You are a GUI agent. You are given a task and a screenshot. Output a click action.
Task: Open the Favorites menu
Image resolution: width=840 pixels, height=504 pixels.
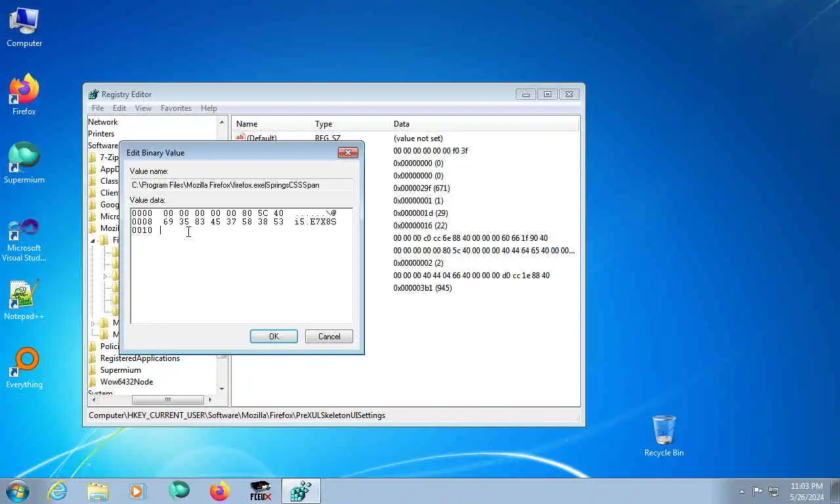click(x=176, y=108)
